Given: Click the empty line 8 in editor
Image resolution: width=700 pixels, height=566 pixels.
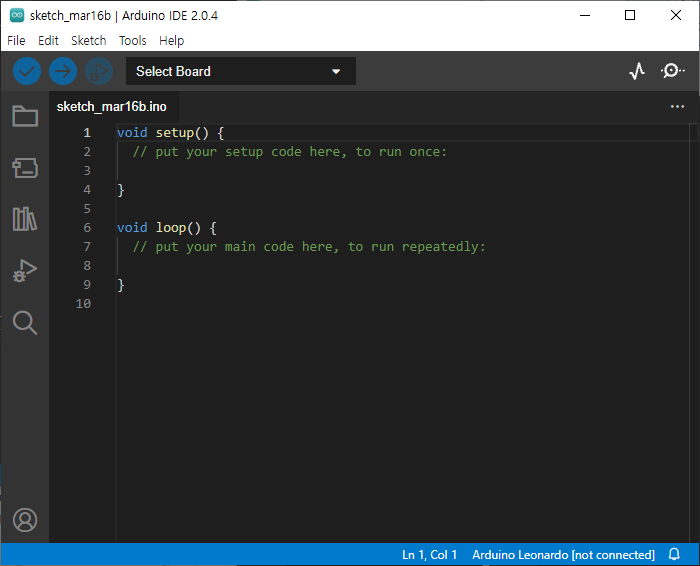Looking at the screenshot, I should [x=402, y=266].
